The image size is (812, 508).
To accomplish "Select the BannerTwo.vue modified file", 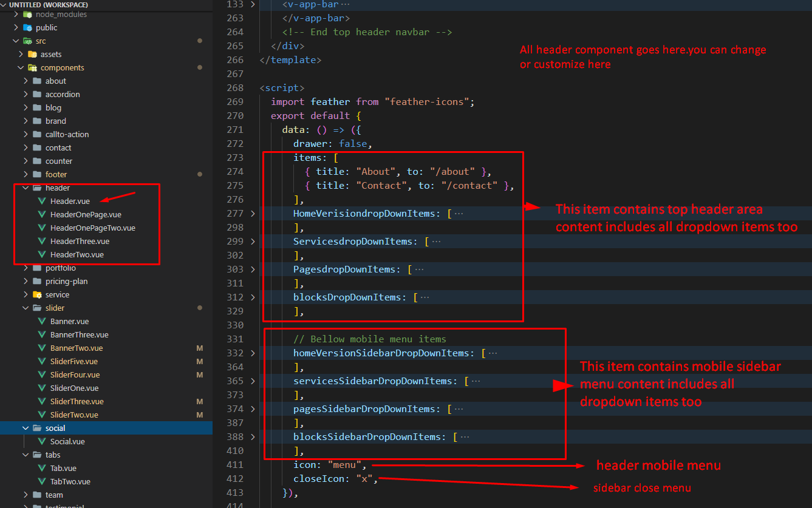I will [x=76, y=348].
